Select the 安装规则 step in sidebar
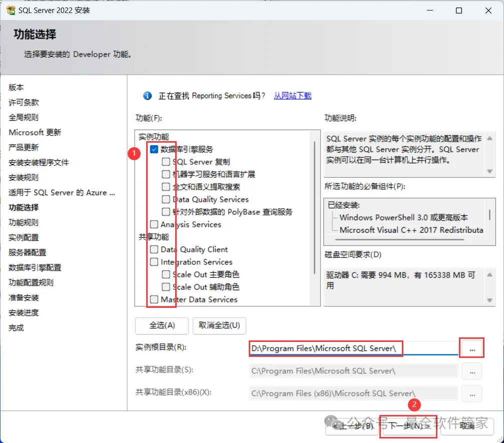 click(24, 178)
